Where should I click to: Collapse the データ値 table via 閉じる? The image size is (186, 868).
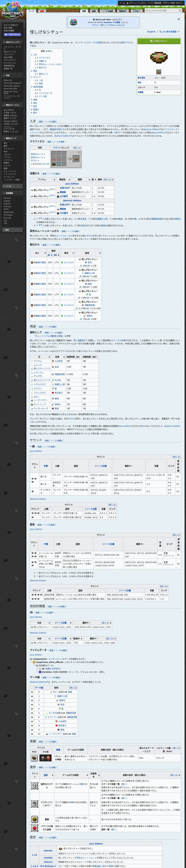(73, 688)
